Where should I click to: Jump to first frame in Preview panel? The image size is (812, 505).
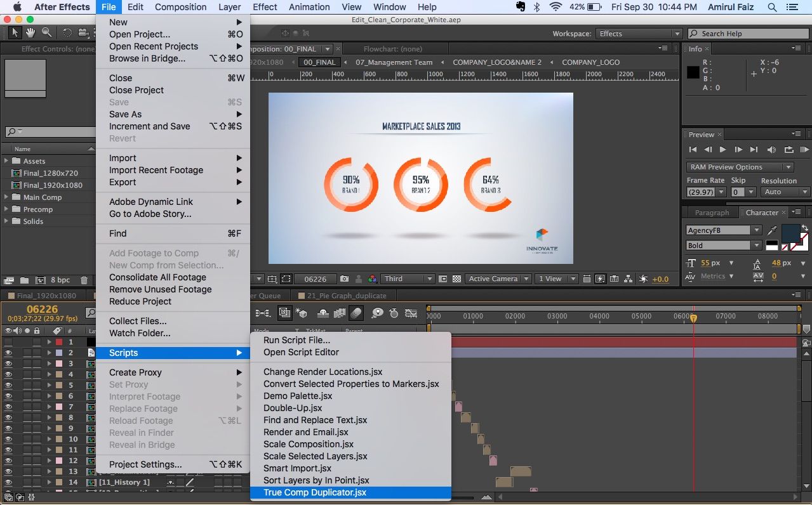coord(693,150)
